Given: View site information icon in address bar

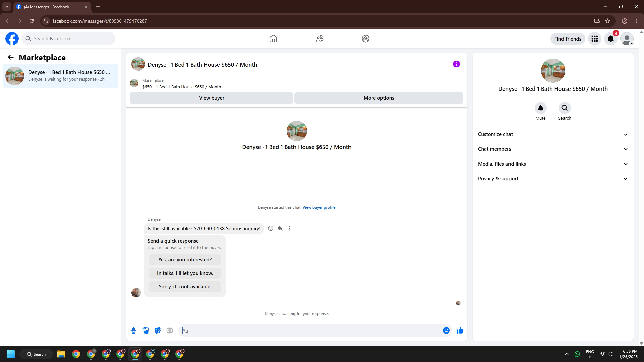Looking at the screenshot, I should click(x=46, y=21).
